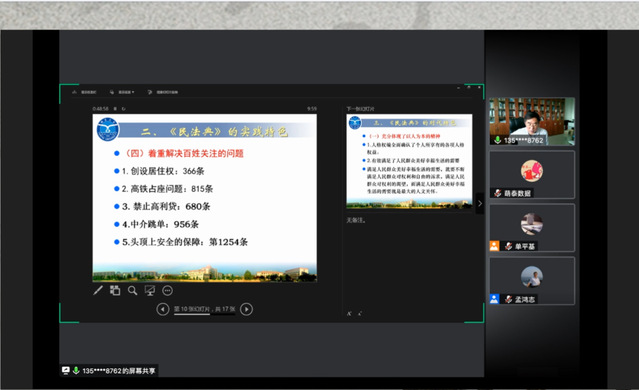This screenshot has height=390, width=639.
Task: Click end slide show in toolbar
Action: [x=163, y=92]
